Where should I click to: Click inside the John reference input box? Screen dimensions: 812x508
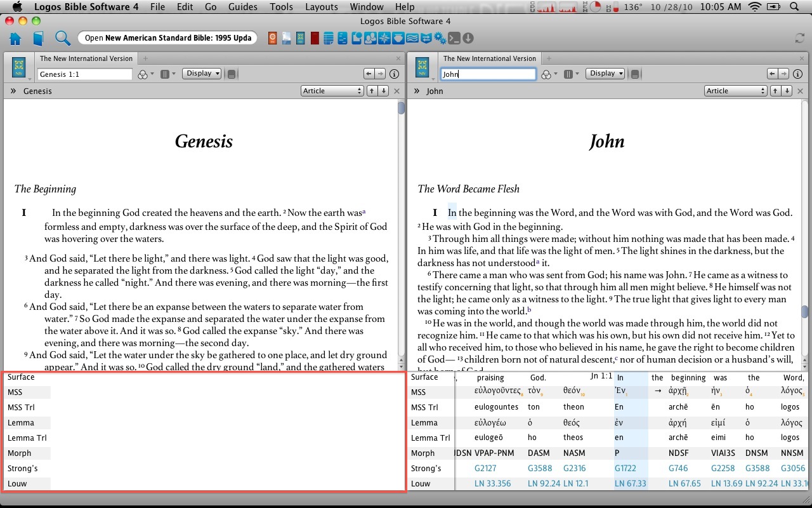tap(488, 73)
